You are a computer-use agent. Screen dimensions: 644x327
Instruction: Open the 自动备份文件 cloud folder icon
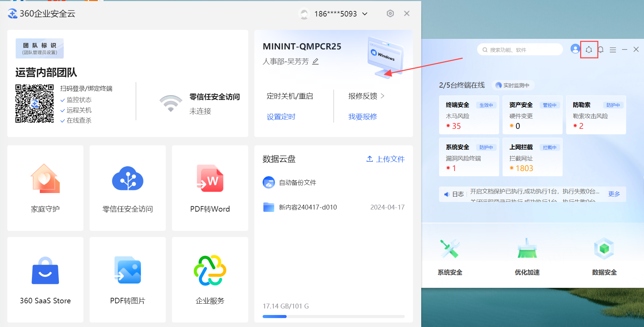pos(269,182)
